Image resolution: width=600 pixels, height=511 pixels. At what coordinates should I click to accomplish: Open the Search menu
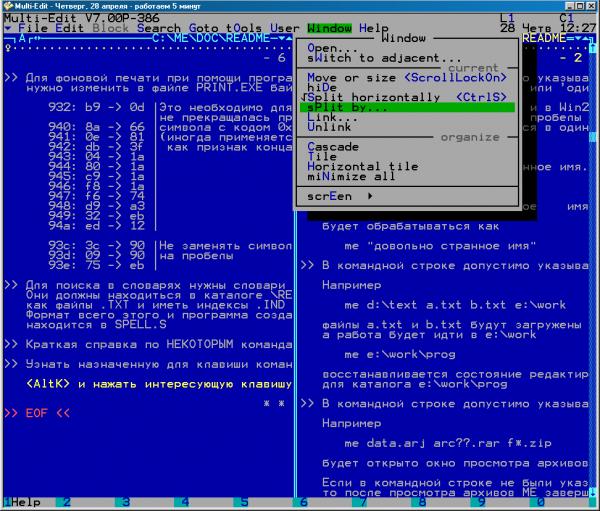pos(159,28)
